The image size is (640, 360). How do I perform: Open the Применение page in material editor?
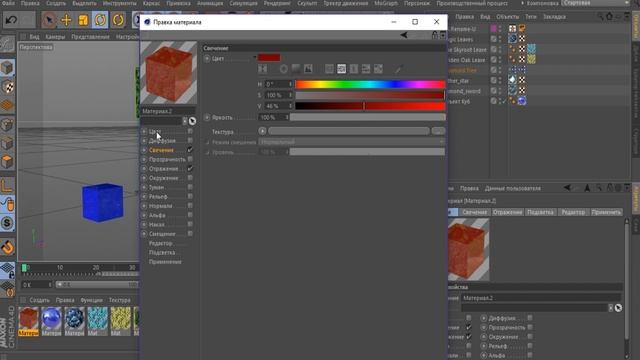pyautogui.click(x=165, y=262)
